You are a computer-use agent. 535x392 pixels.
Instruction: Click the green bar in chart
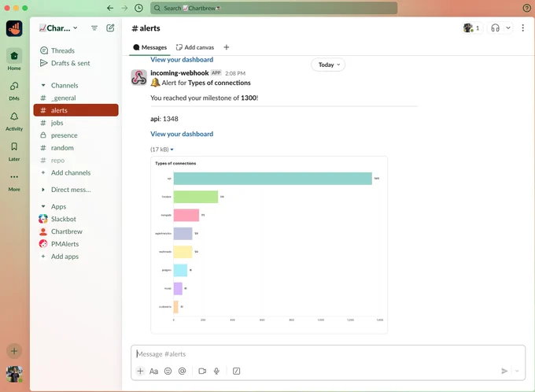click(196, 197)
